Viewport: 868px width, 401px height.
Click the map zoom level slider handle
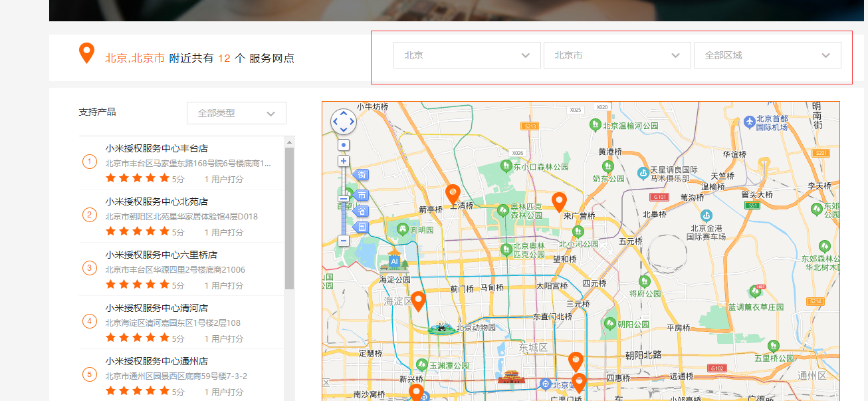coord(344,198)
